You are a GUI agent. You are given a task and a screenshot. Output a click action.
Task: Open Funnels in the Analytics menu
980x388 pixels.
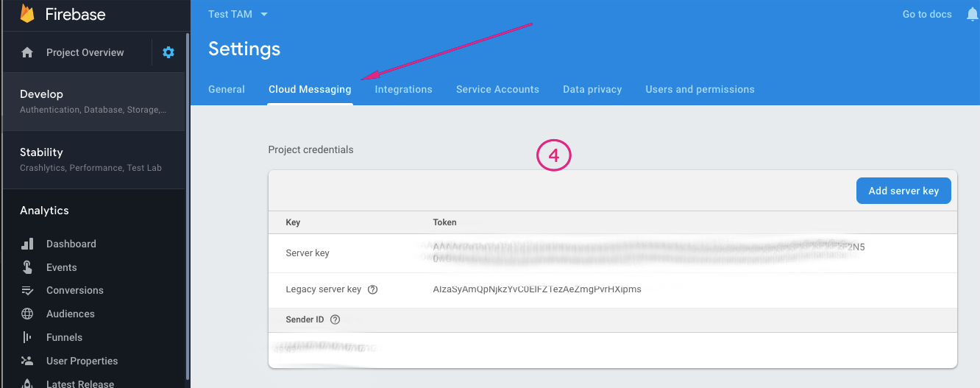click(x=65, y=337)
